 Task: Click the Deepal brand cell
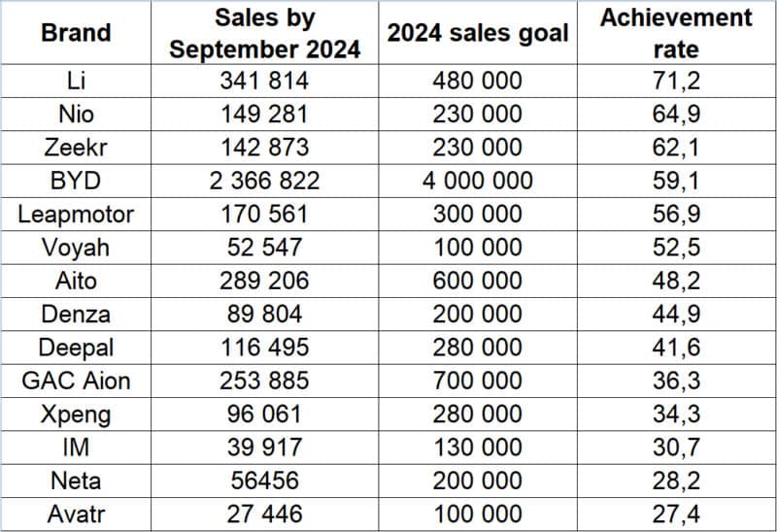pos(76,348)
